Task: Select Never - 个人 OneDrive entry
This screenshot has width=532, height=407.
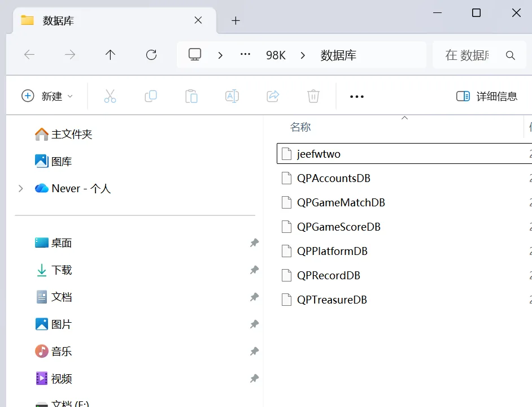Action: (x=73, y=188)
